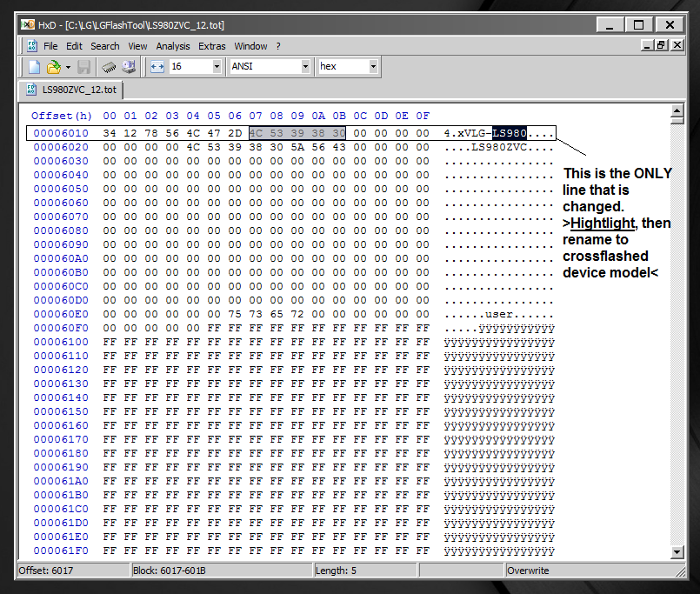700x594 pixels.
Task: Maximize the HxD main window
Action: coord(639,25)
